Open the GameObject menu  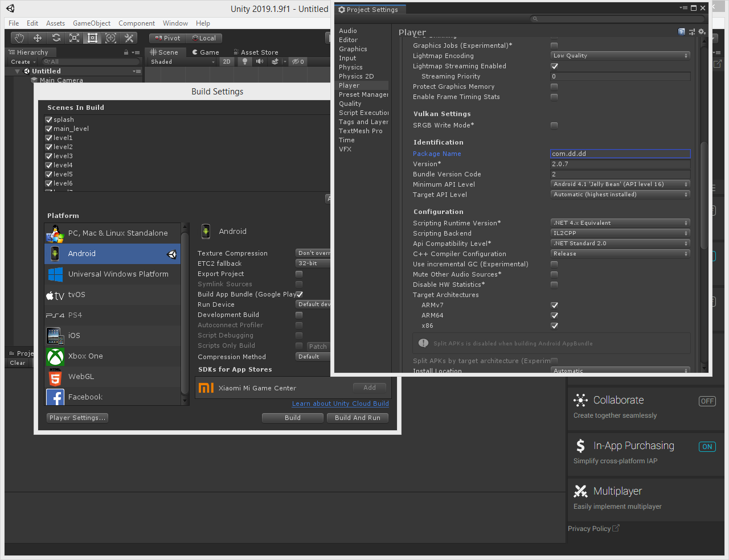pos(92,23)
